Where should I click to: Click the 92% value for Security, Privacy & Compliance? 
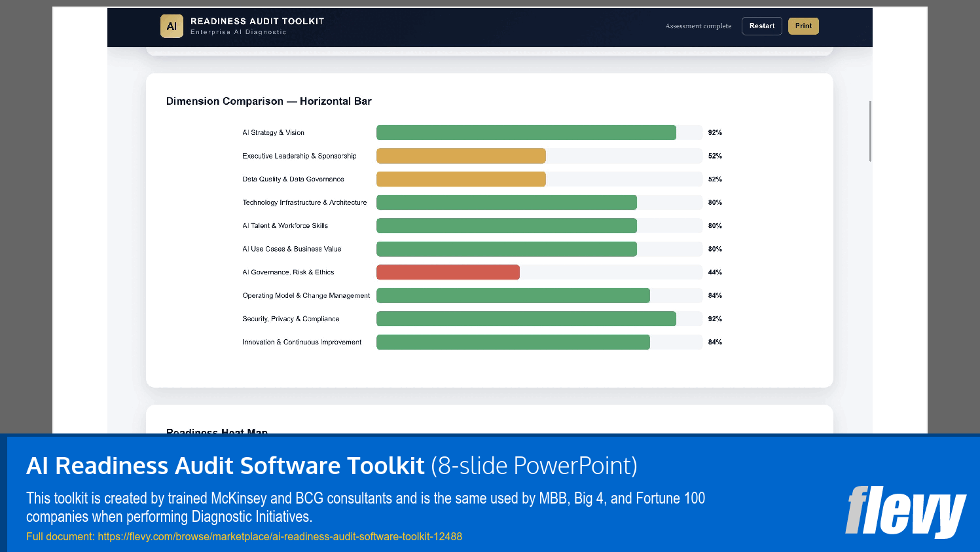[715, 319]
